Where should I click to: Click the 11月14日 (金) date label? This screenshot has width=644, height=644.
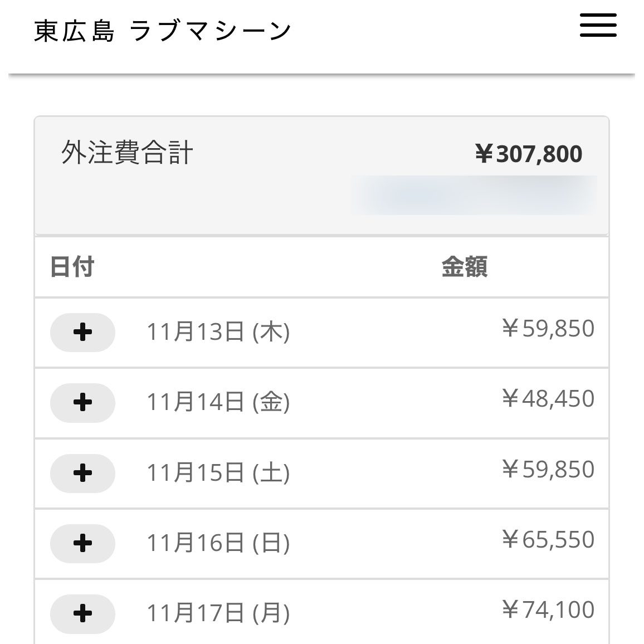(x=218, y=402)
